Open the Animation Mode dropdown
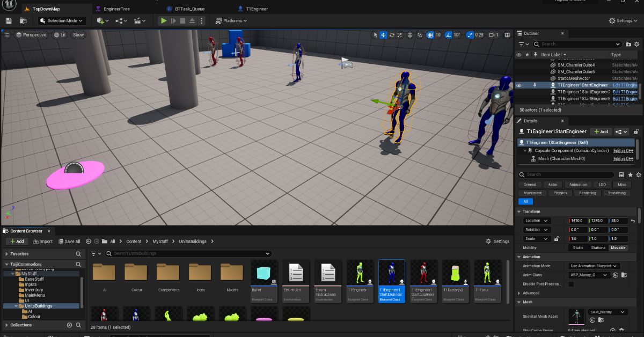The height and width of the screenshot is (337, 644). point(594,266)
